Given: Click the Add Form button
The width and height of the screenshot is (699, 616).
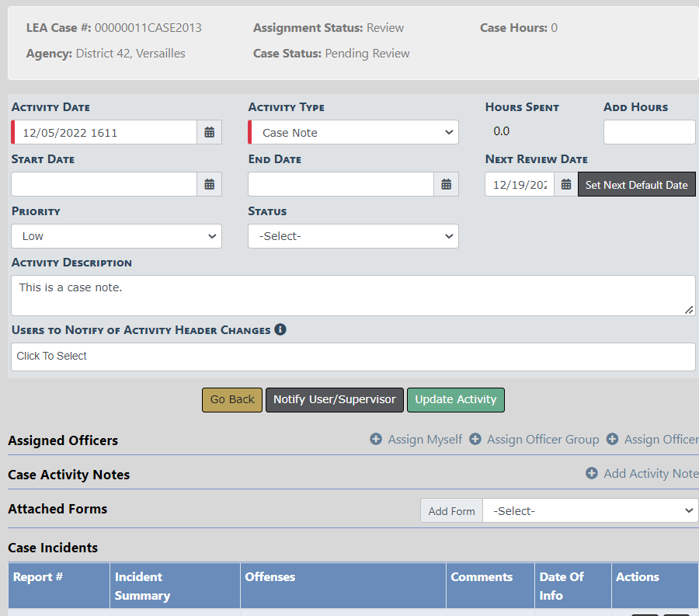Looking at the screenshot, I should 451,511.
